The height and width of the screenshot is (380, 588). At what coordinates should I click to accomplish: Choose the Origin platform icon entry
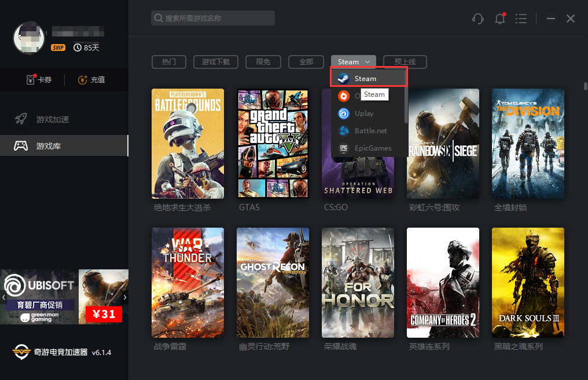(344, 96)
